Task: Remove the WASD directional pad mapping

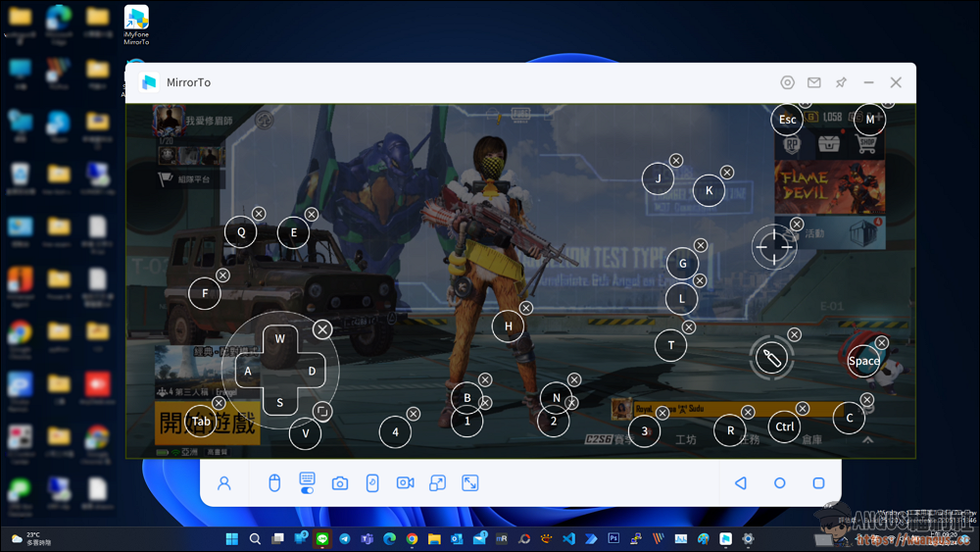Action: tap(322, 329)
